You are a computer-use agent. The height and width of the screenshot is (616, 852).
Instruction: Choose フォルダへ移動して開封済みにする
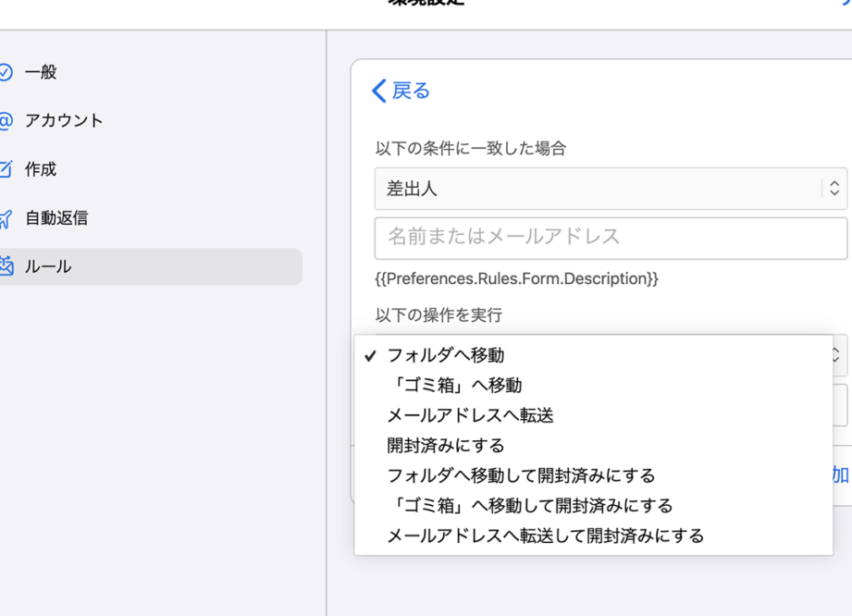pos(521,475)
